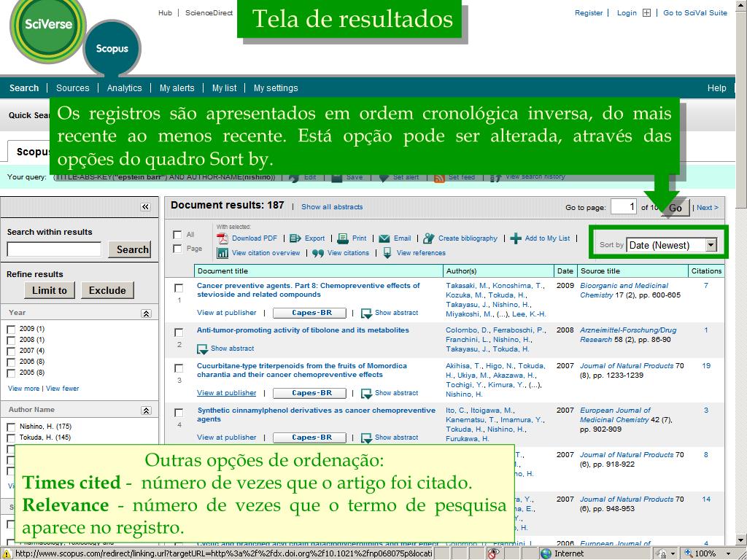This screenshot has width=747, height=560.
Task: Click the protected mode lock icon in status bar
Action: tap(662, 553)
